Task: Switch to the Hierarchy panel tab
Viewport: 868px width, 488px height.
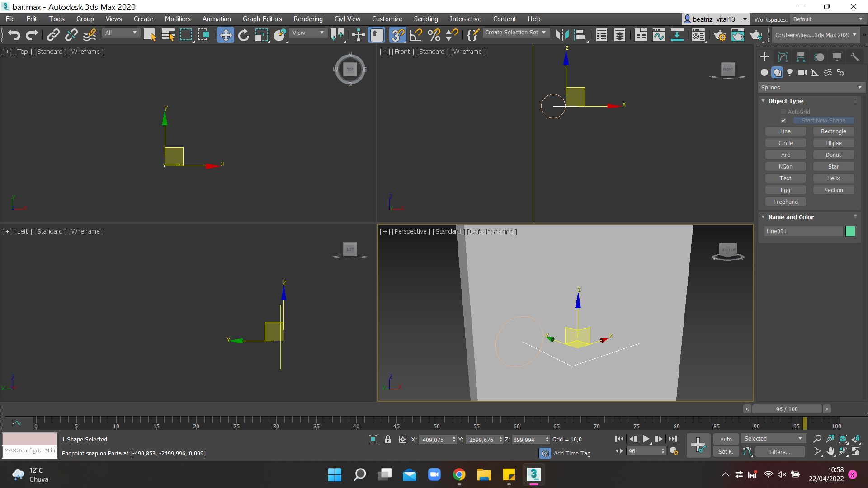Action: (x=801, y=57)
